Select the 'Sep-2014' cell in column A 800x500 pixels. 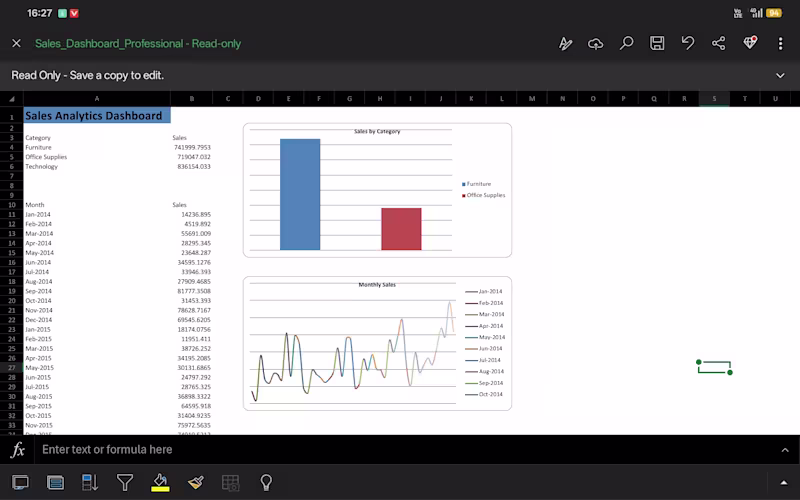(x=97, y=291)
